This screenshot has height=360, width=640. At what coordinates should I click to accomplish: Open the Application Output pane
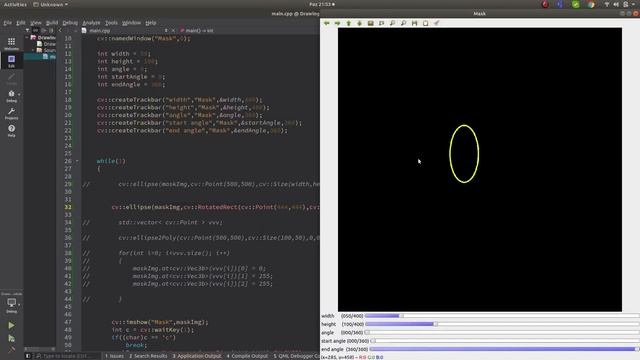click(x=197, y=356)
